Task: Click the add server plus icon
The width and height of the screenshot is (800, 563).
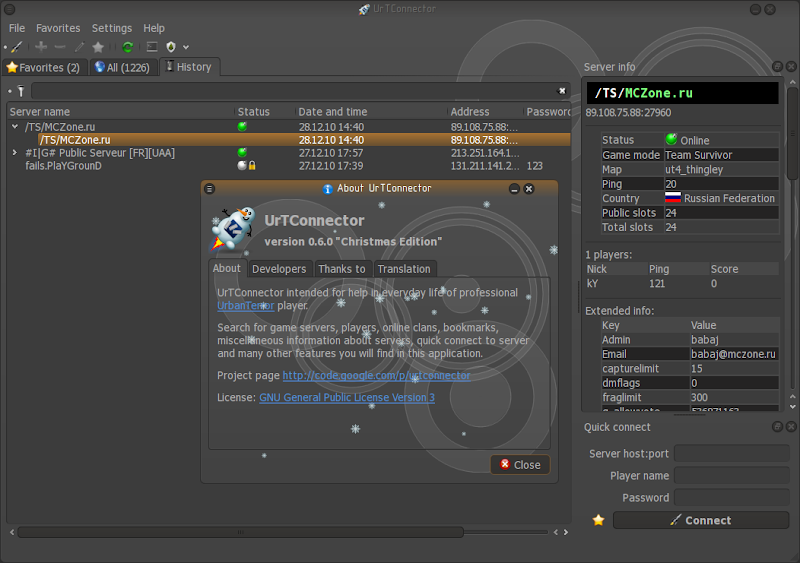Action: click(41, 47)
